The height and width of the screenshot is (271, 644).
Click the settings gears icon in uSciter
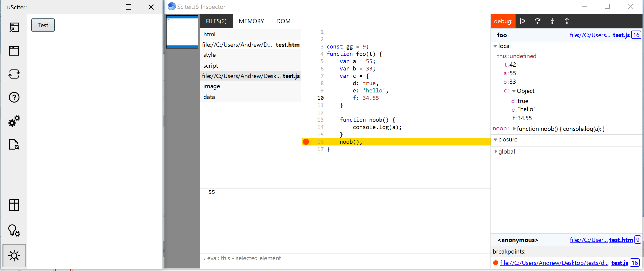[x=14, y=121]
